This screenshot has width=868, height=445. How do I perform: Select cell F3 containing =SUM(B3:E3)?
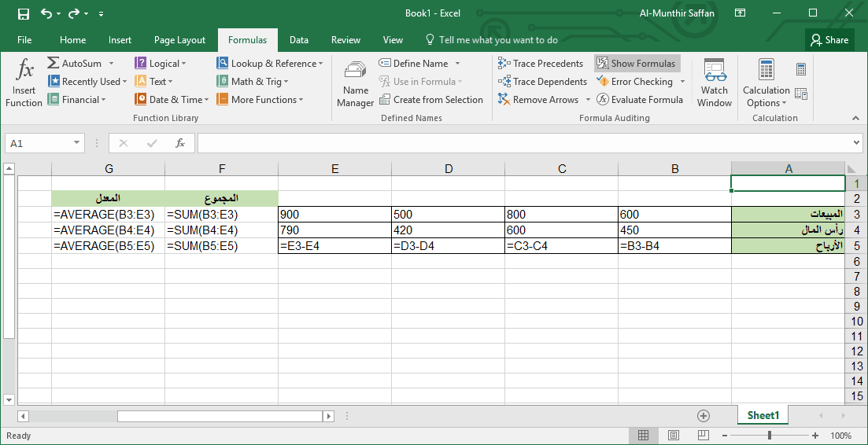(221, 215)
